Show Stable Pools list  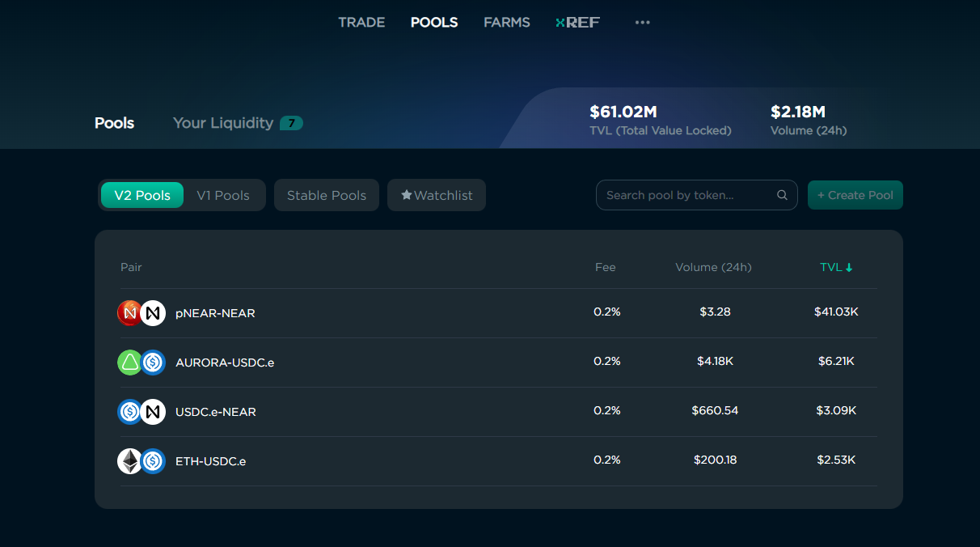(x=327, y=195)
